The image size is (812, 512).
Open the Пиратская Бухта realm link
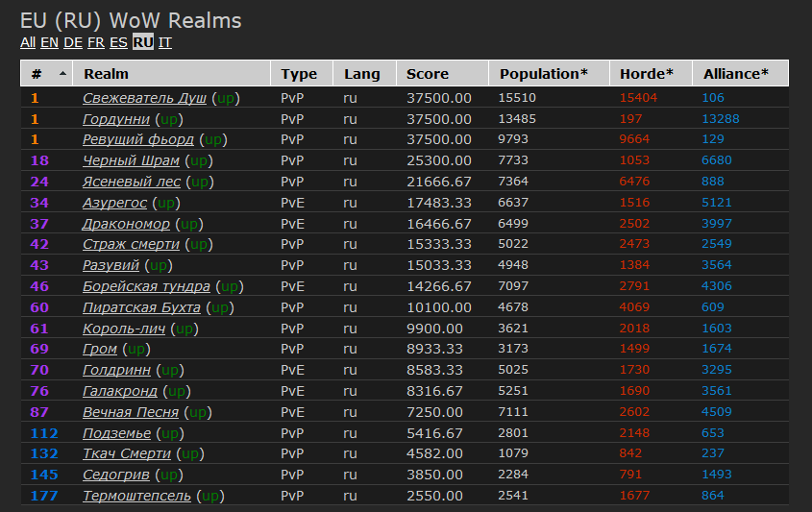pyautogui.click(x=141, y=307)
